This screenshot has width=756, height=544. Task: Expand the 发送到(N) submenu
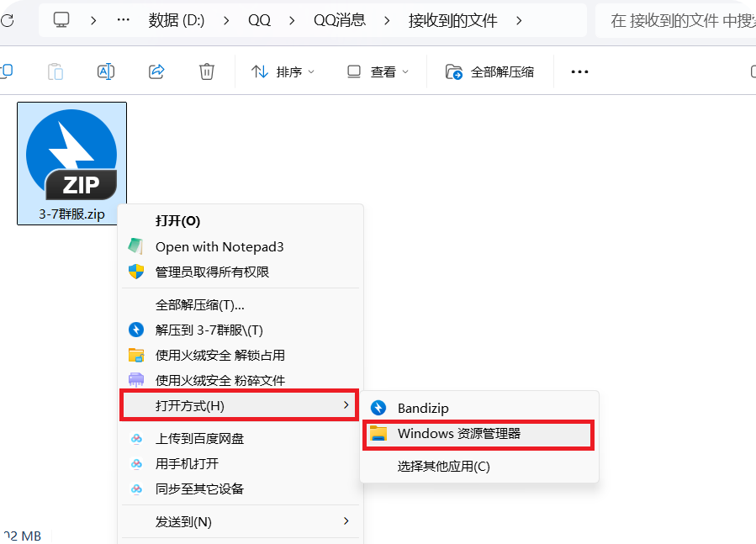(240, 522)
